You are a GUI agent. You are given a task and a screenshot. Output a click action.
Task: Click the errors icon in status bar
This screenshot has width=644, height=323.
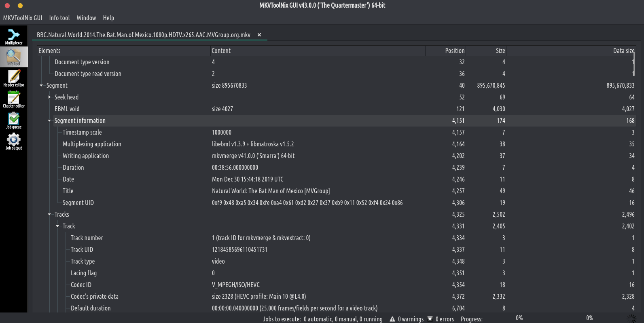click(x=430, y=319)
